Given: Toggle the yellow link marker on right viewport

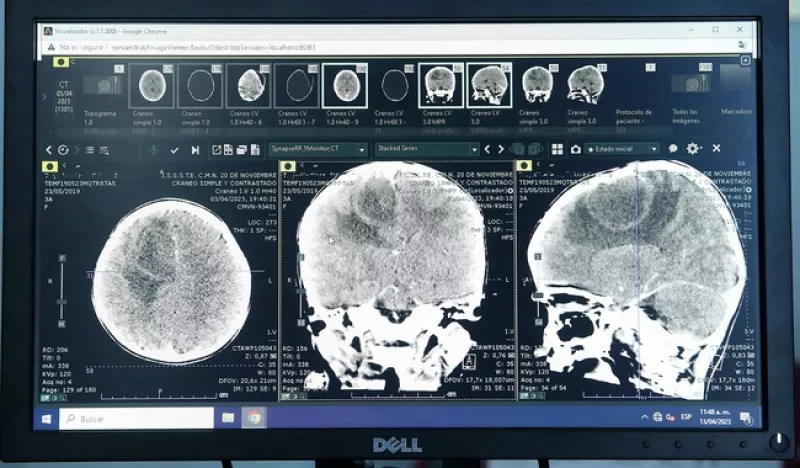Looking at the screenshot, I should (x=523, y=165).
